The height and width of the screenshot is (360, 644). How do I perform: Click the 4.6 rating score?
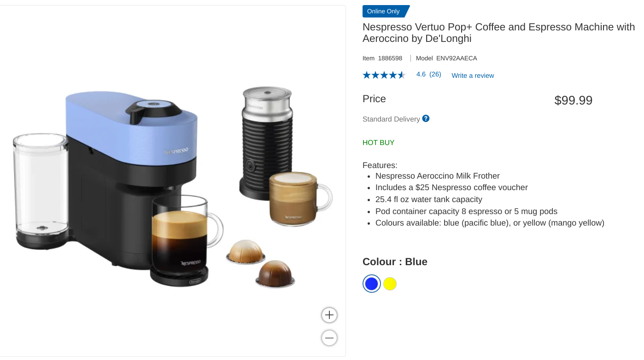[x=421, y=74]
